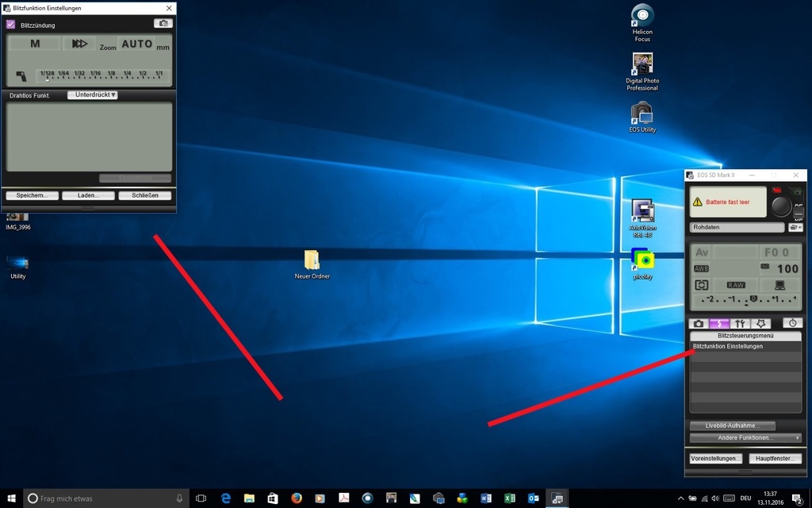Click the timer shooting icon
This screenshot has height=508, width=812.
[792, 323]
